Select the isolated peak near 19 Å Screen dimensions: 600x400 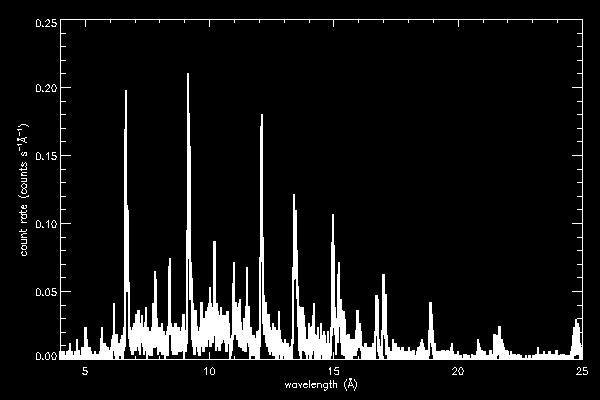pyautogui.click(x=431, y=306)
